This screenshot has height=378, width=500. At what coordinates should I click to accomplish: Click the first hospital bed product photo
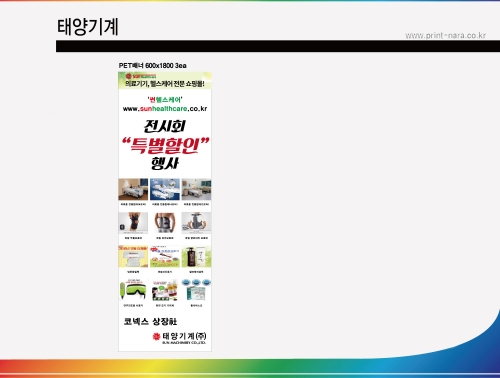click(x=133, y=189)
